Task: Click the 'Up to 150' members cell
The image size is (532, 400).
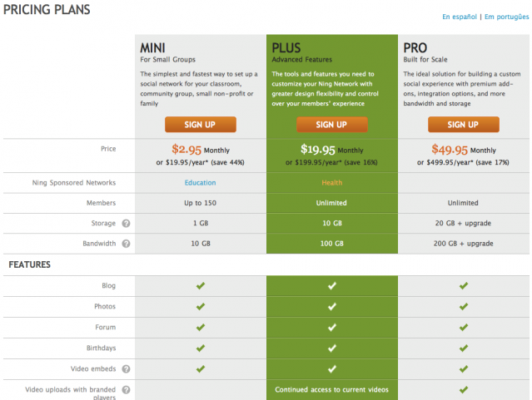Action: [200, 203]
